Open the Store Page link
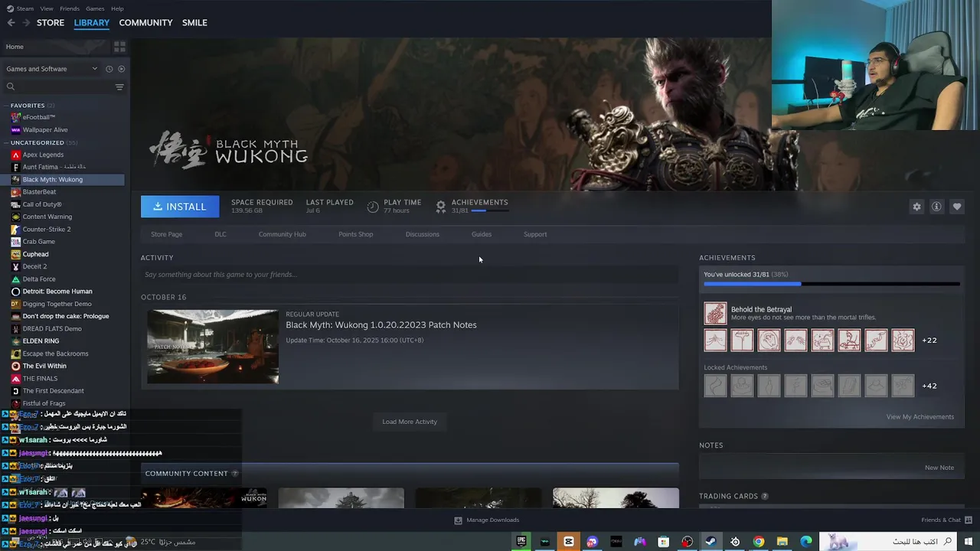 tap(166, 234)
